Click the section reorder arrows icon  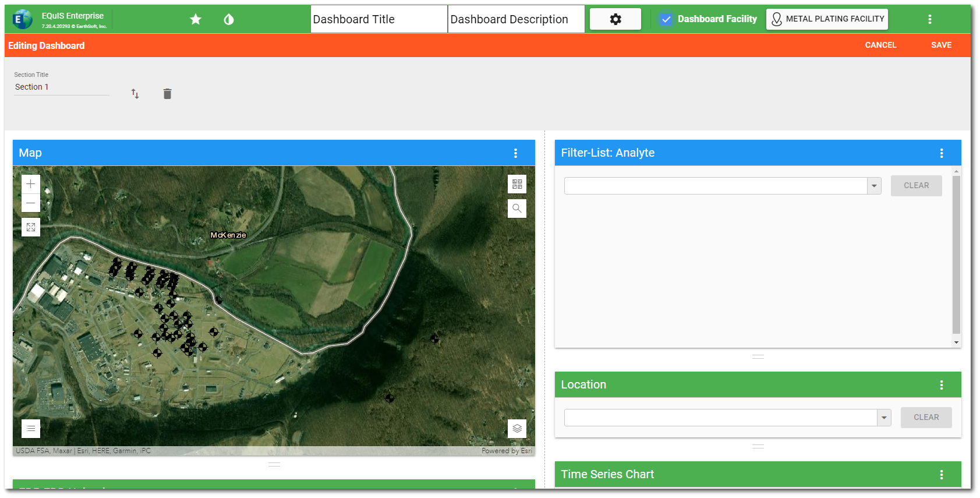(135, 94)
